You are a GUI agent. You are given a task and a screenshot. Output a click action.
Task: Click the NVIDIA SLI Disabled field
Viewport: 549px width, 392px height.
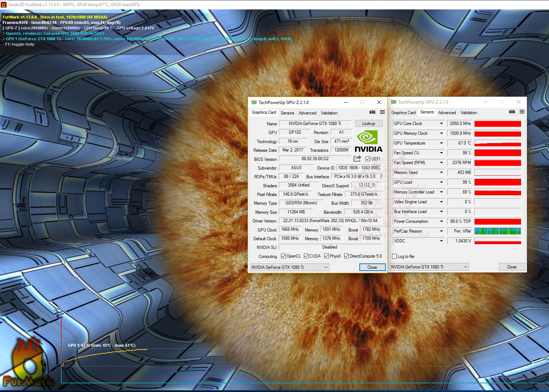330,247
